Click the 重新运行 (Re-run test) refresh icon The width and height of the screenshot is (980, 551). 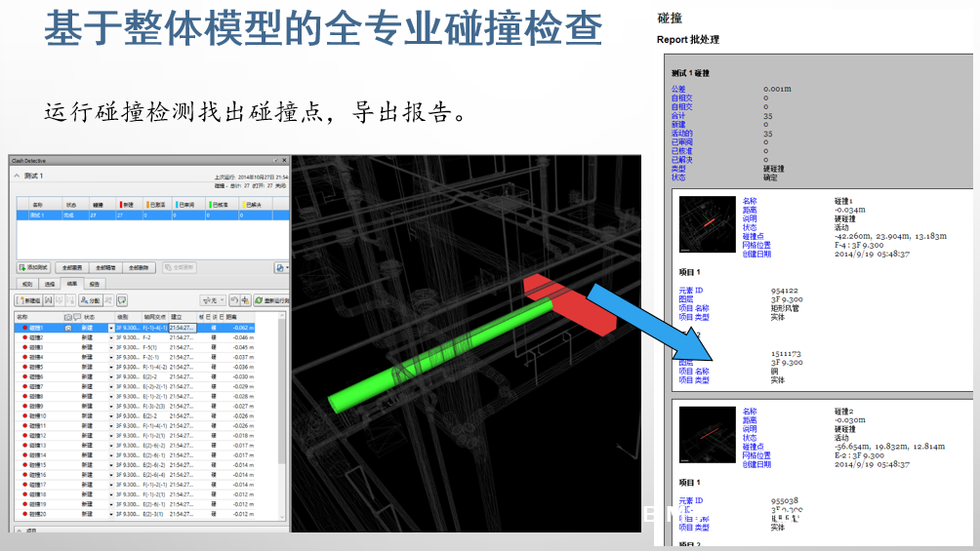[x=270, y=301]
